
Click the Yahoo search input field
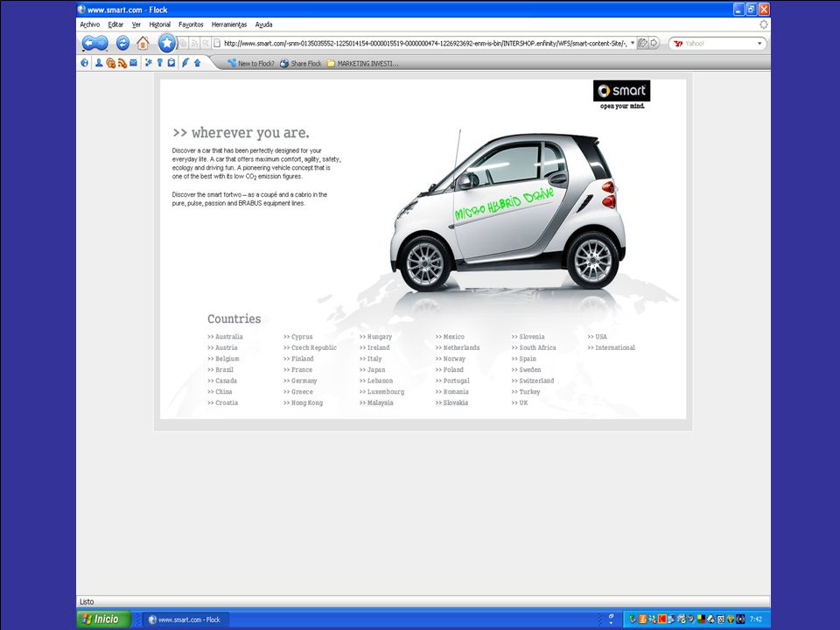point(719,44)
